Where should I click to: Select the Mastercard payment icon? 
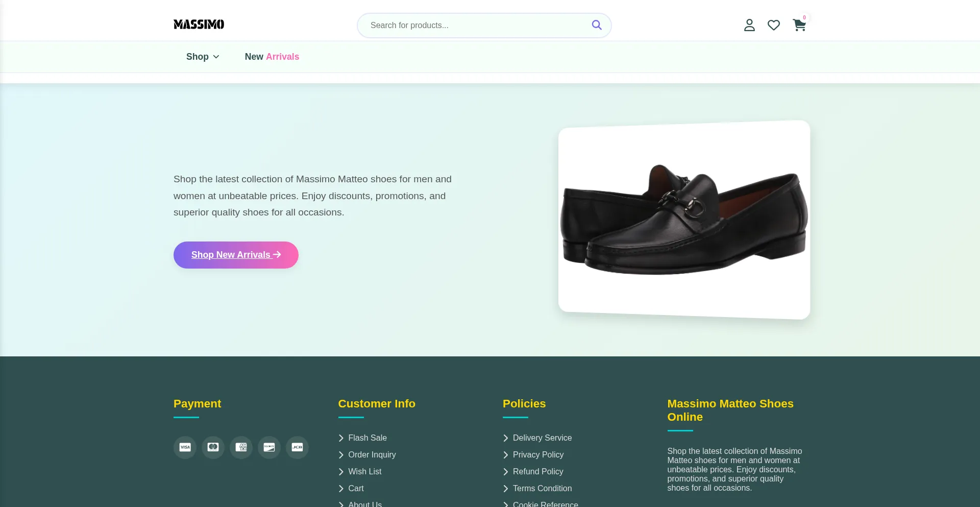click(x=213, y=447)
